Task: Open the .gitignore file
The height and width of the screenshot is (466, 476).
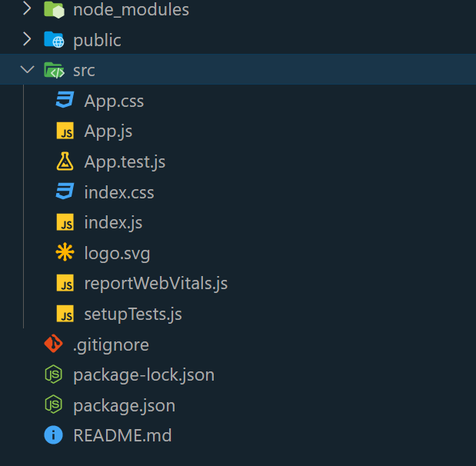Action: 111,345
